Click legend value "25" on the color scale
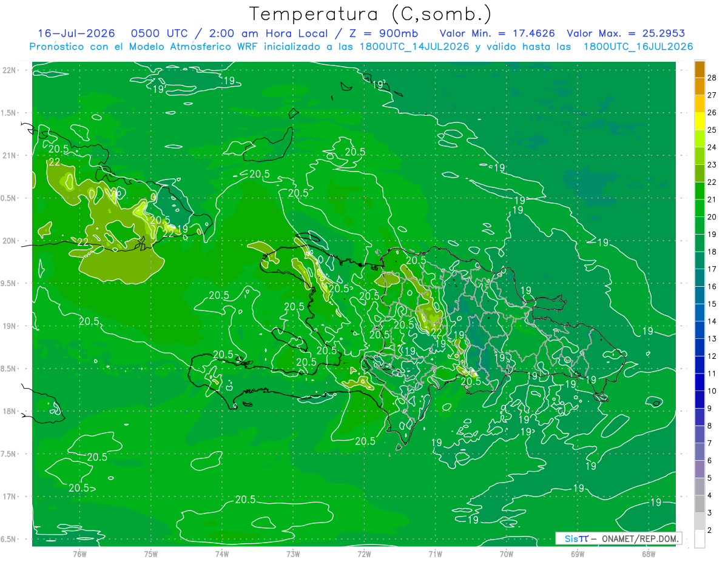The height and width of the screenshot is (562, 728). tap(712, 130)
